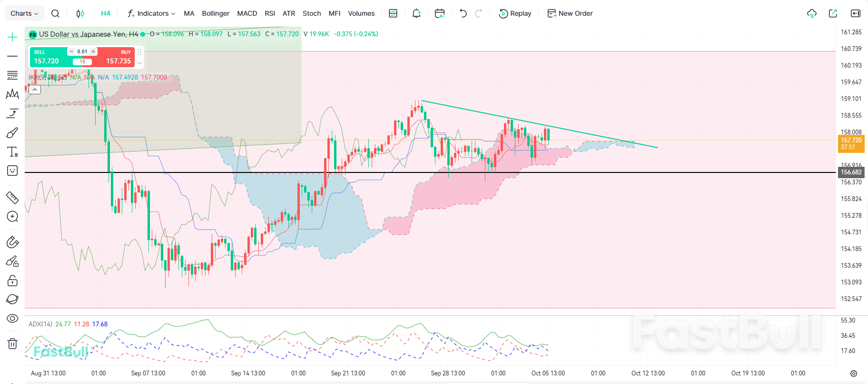Change the candlestick chart type
868x384 pixels.
pyautogui.click(x=80, y=13)
